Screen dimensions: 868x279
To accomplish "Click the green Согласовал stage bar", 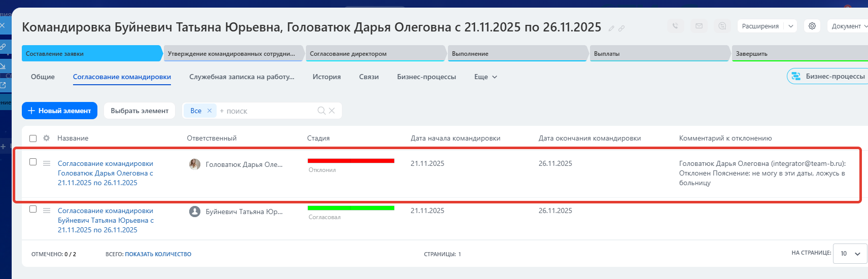I will 351,208.
